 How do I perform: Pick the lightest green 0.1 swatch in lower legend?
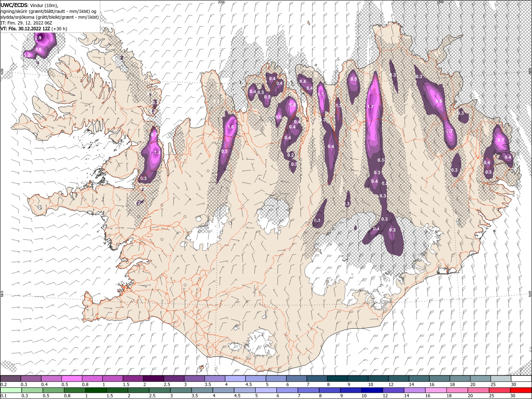[x=10, y=390]
